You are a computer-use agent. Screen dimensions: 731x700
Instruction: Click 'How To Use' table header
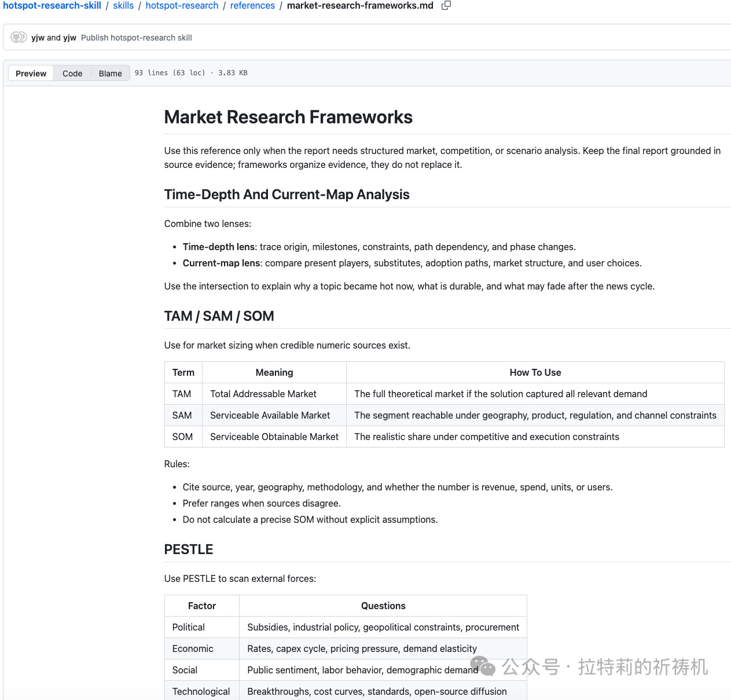tap(535, 373)
